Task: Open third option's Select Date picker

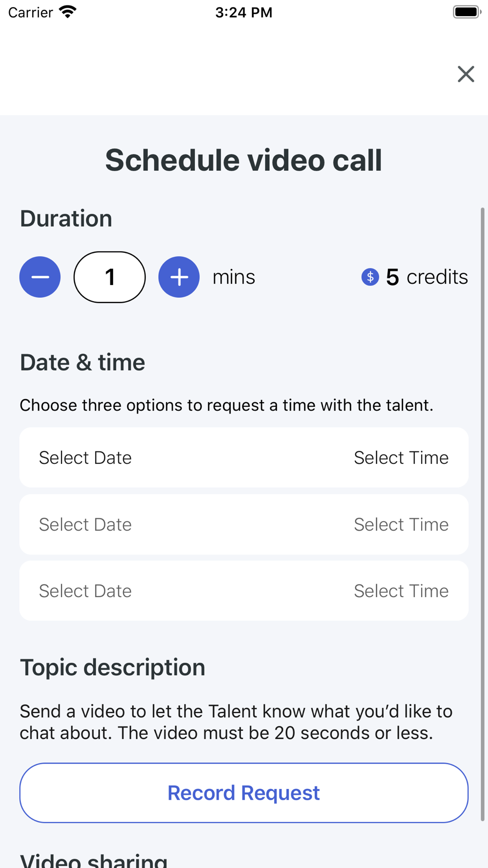Action: click(85, 591)
